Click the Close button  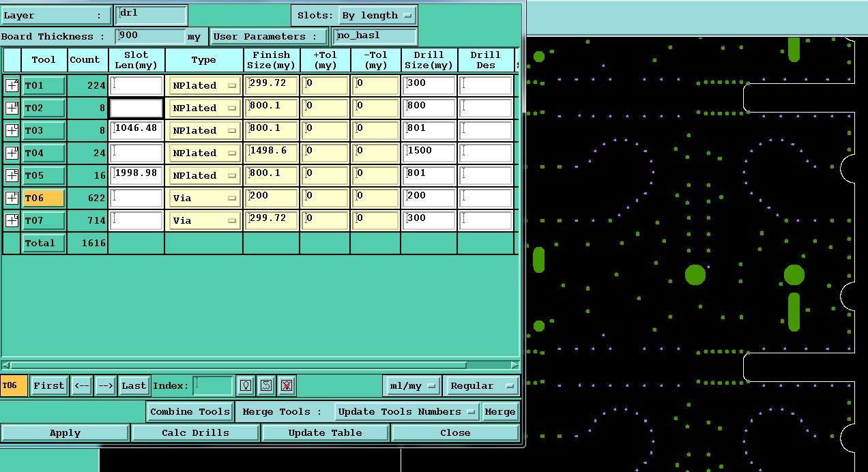click(455, 432)
